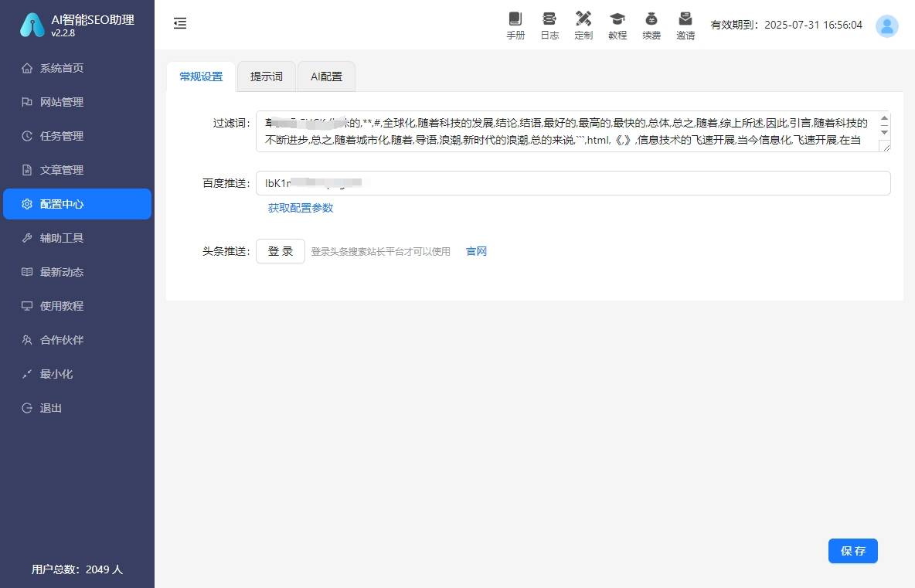The height and width of the screenshot is (588, 915).
Task: Open the 获取配置参数 link
Action: 301,208
